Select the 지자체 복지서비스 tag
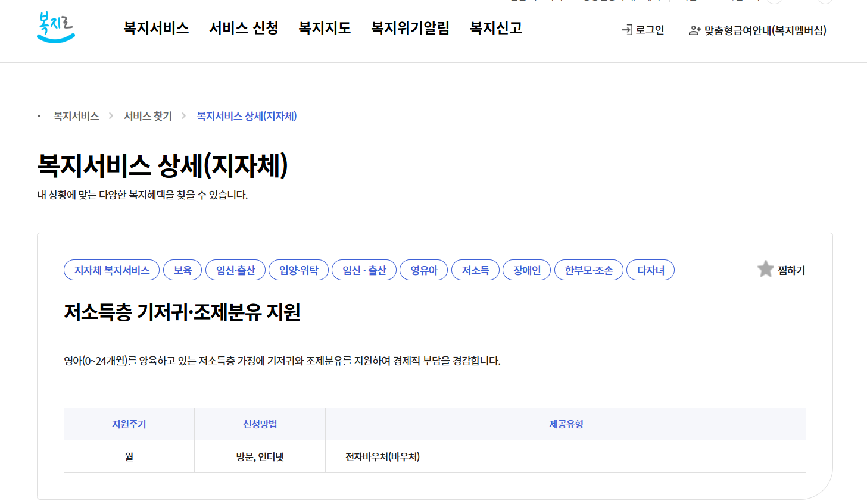Viewport: 867px width, 504px height. click(x=111, y=270)
